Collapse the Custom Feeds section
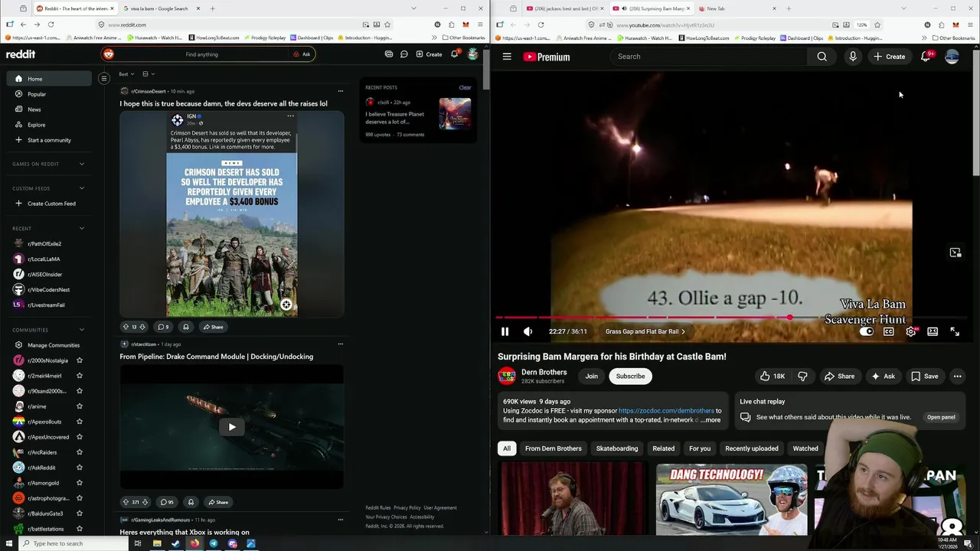This screenshot has width=980, height=551. coord(81,188)
